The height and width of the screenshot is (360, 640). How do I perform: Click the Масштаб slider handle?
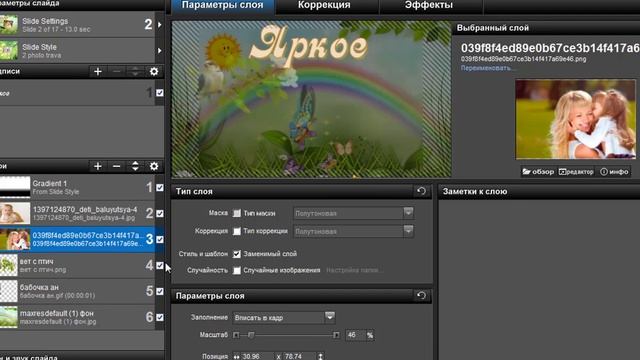point(251,335)
